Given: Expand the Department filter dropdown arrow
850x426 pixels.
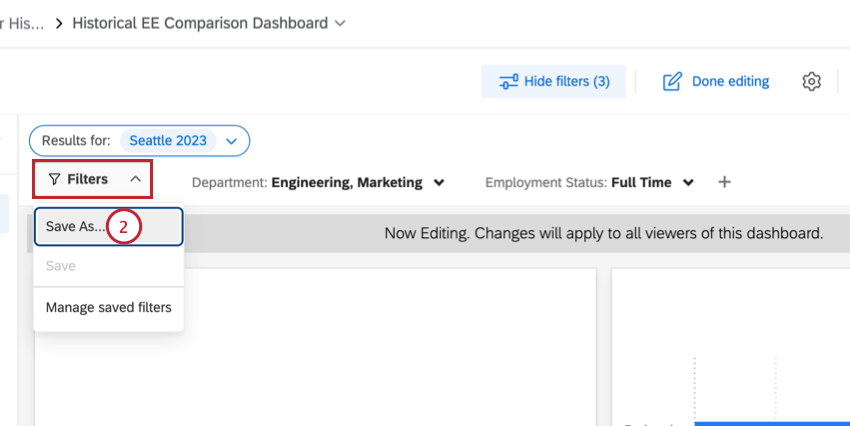Looking at the screenshot, I should point(438,183).
